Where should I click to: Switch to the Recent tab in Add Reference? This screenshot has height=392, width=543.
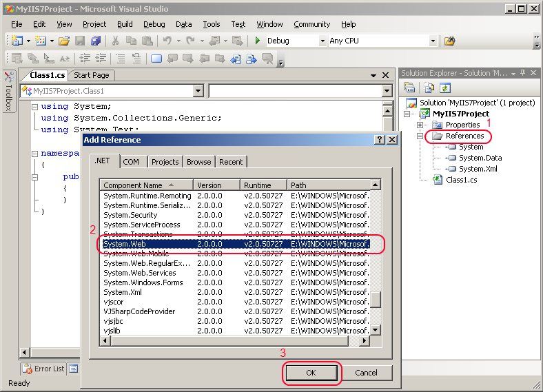click(231, 162)
